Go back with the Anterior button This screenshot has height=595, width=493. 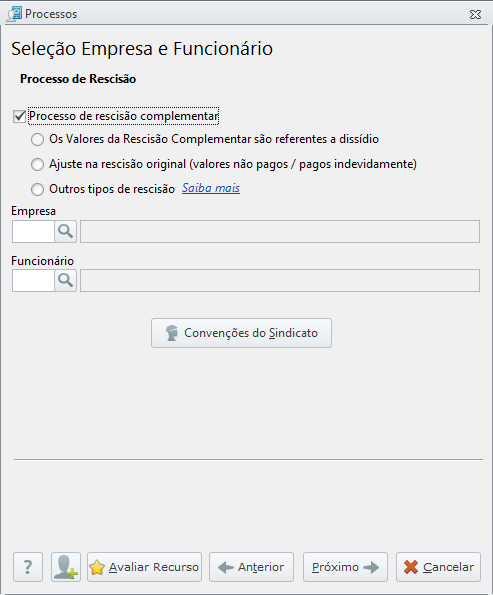coord(251,567)
